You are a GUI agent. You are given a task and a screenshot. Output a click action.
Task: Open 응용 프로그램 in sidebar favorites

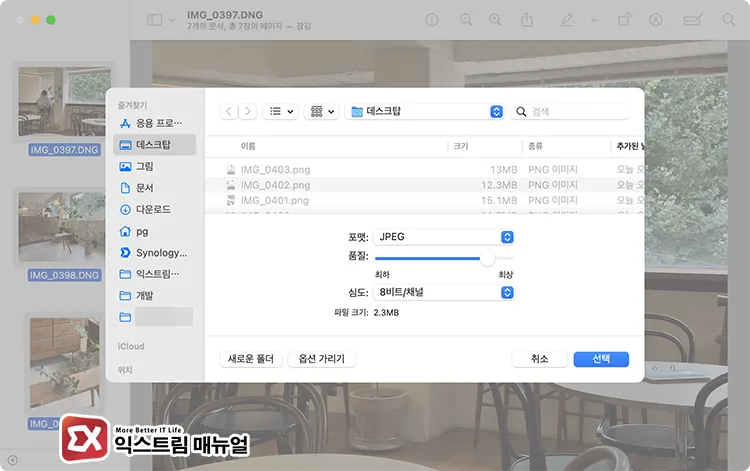point(154,123)
